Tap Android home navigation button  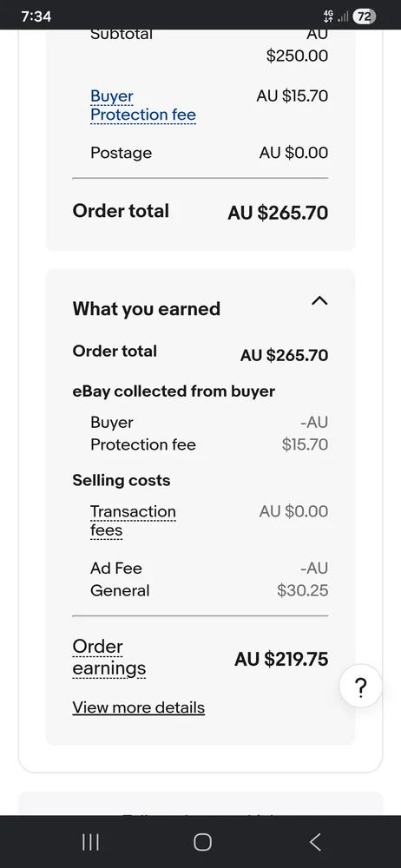202,842
